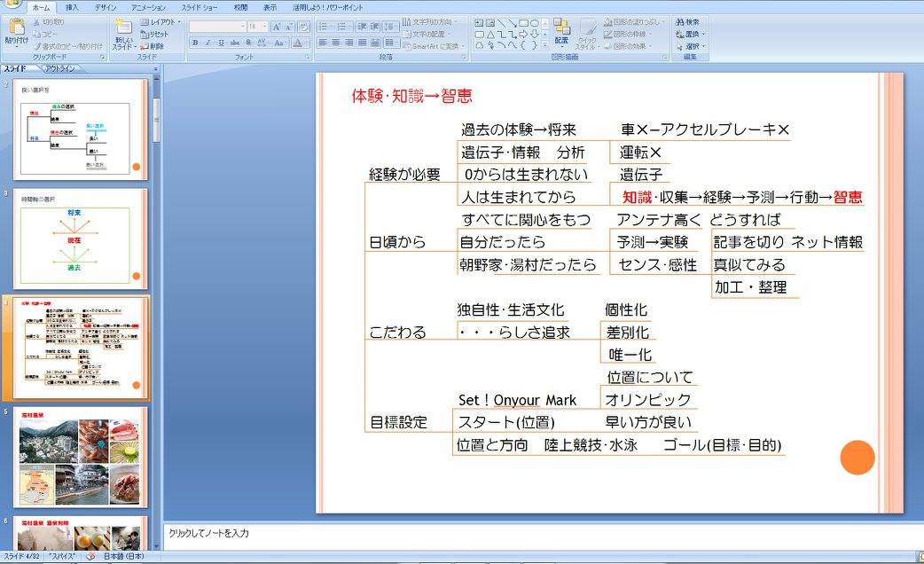Image resolution: width=924 pixels, height=564 pixels.
Task: Click the 削除 delete slide button
Action: [153, 46]
